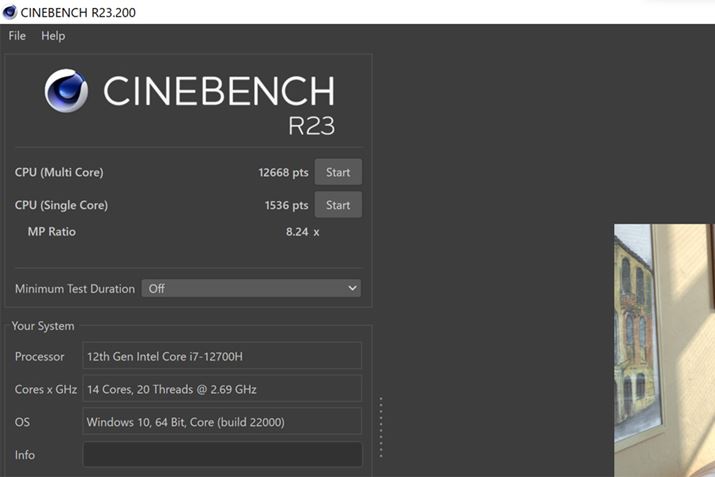Start the CPU Multi Core test

coord(338,172)
